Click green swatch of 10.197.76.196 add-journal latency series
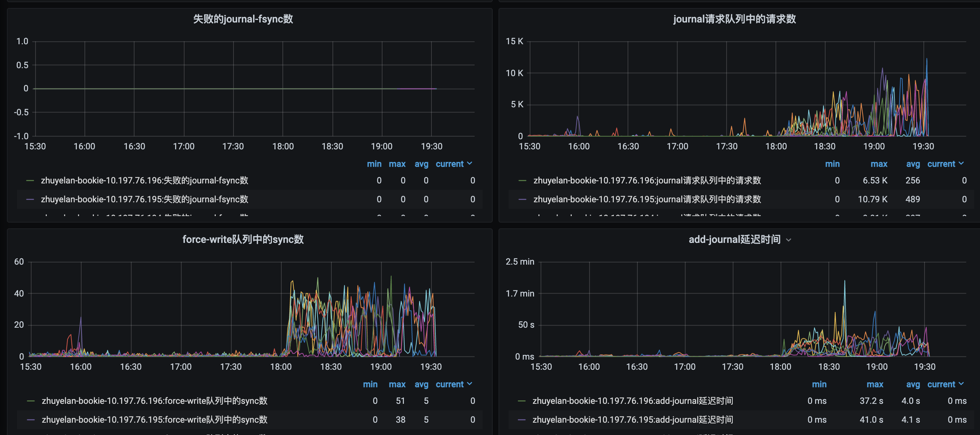The width and height of the screenshot is (980, 435). pos(522,401)
